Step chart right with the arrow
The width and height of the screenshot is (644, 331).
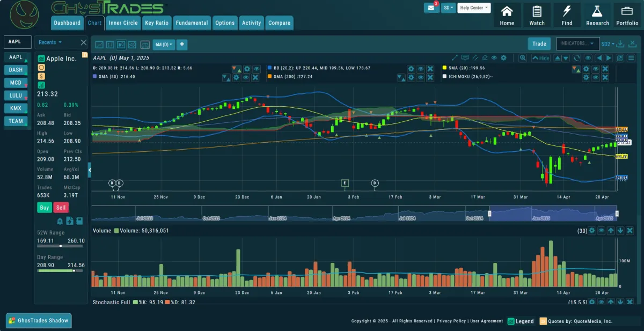(609, 58)
